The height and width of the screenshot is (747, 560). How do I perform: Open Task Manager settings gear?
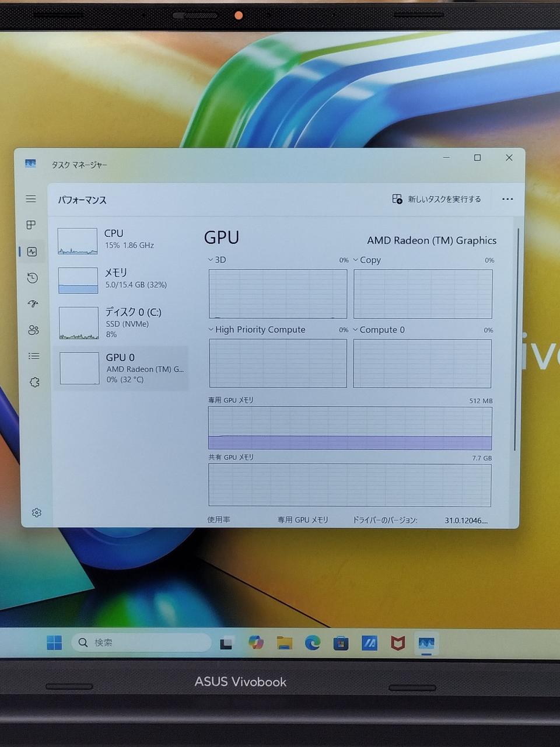pyautogui.click(x=37, y=512)
